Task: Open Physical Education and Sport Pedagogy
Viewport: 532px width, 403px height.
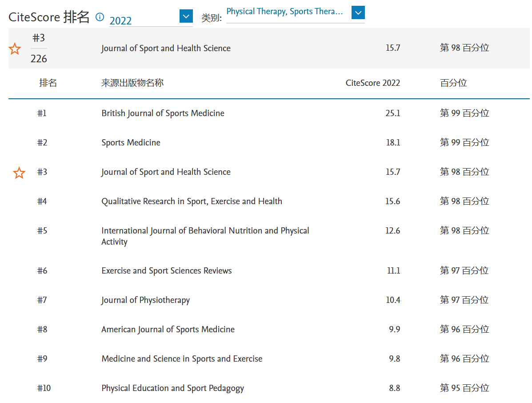Action: coord(172,388)
